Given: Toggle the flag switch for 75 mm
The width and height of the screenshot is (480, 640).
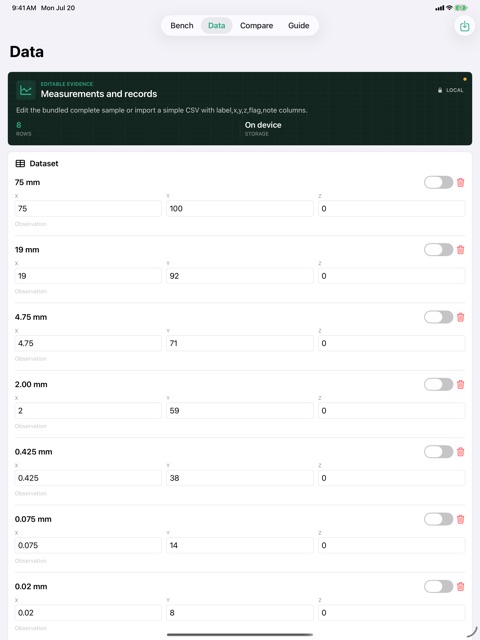Looking at the screenshot, I should (438, 182).
